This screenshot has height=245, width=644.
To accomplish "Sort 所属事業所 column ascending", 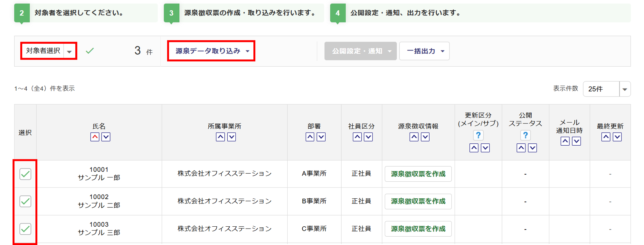I will [x=220, y=137].
